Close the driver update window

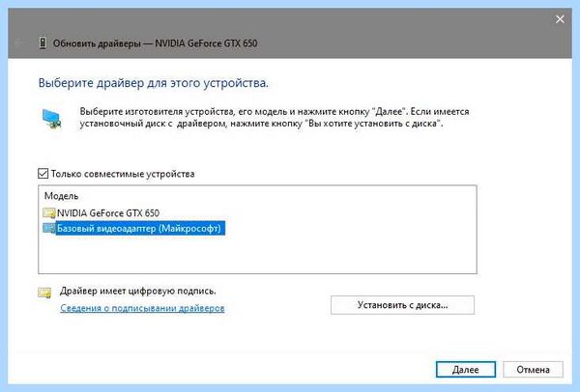(x=560, y=19)
